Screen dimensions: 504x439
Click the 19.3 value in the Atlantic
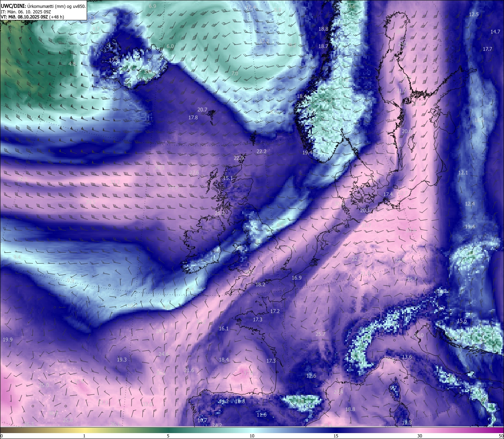[122, 359]
